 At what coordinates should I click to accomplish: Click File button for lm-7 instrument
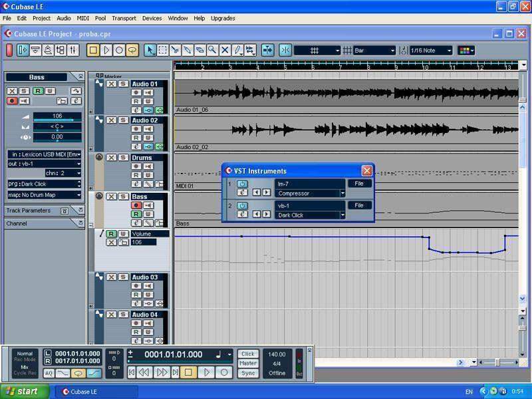click(x=359, y=184)
